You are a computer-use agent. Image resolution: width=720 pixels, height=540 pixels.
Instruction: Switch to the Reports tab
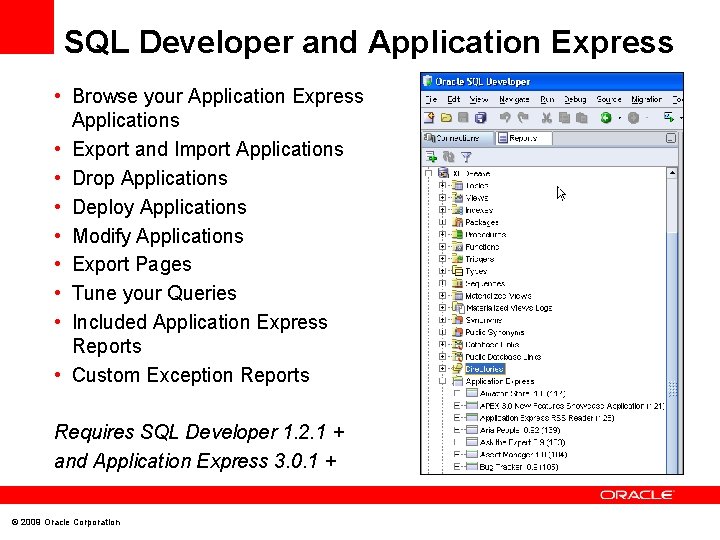[x=523, y=138]
